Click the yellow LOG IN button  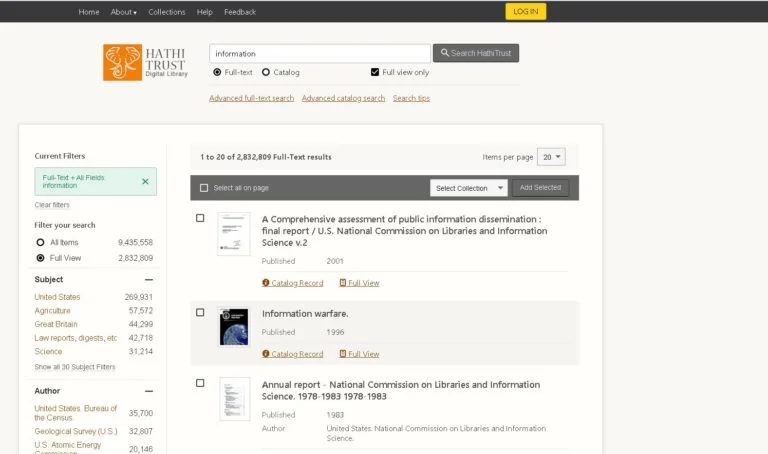[525, 12]
